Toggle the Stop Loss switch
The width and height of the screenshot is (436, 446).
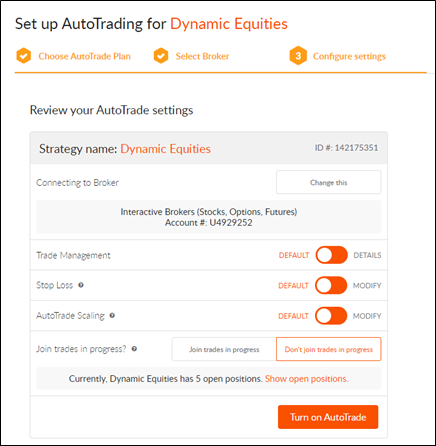[331, 285]
